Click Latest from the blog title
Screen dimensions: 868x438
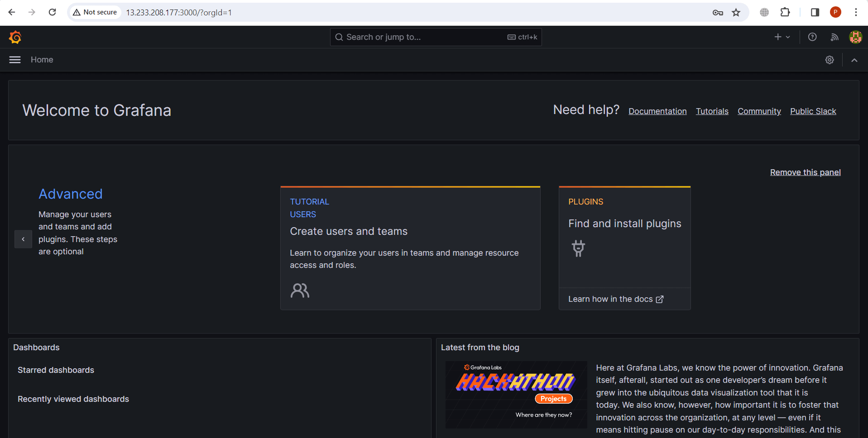coord(480,348)
